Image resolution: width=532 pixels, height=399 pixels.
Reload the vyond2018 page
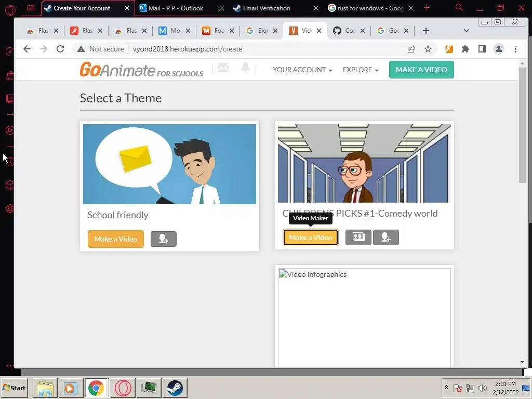60,49
